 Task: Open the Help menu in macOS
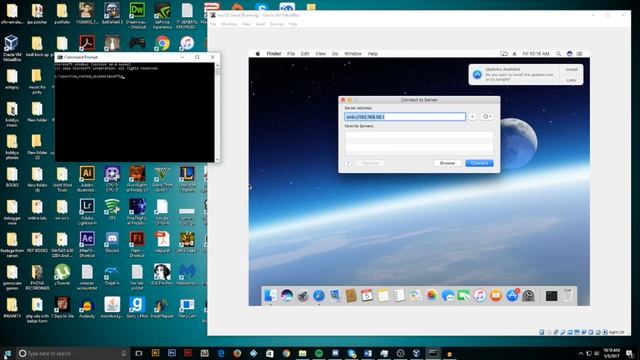373,53
